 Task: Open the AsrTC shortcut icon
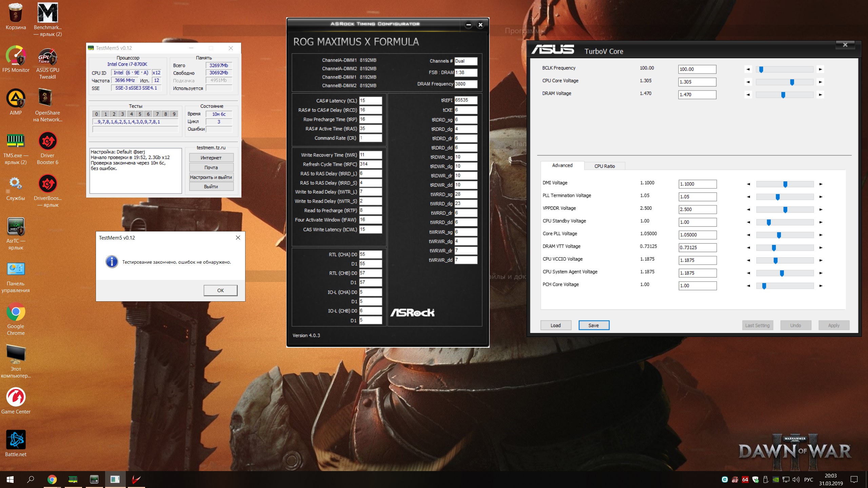click(x=16, y=227)
